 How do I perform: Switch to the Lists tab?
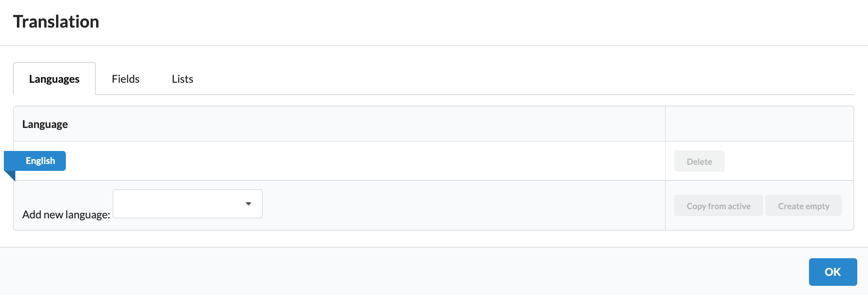pos(182,79)
